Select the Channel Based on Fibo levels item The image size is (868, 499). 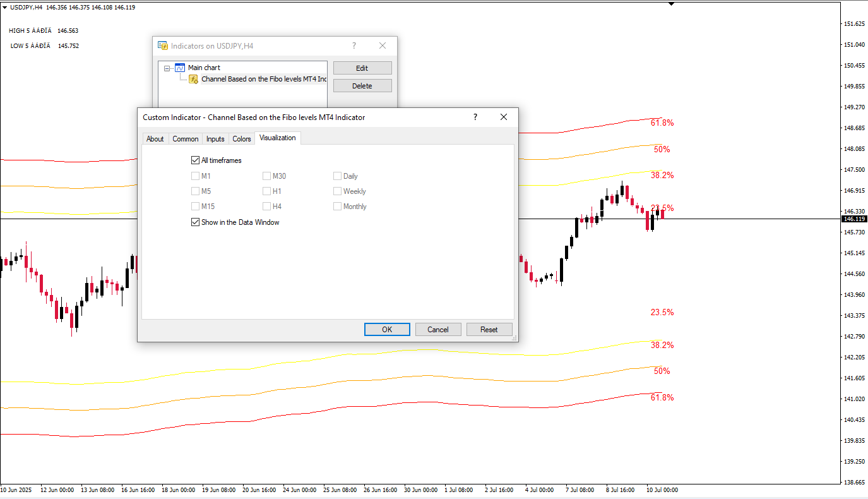pyautogui.click(x=263, y=79)
